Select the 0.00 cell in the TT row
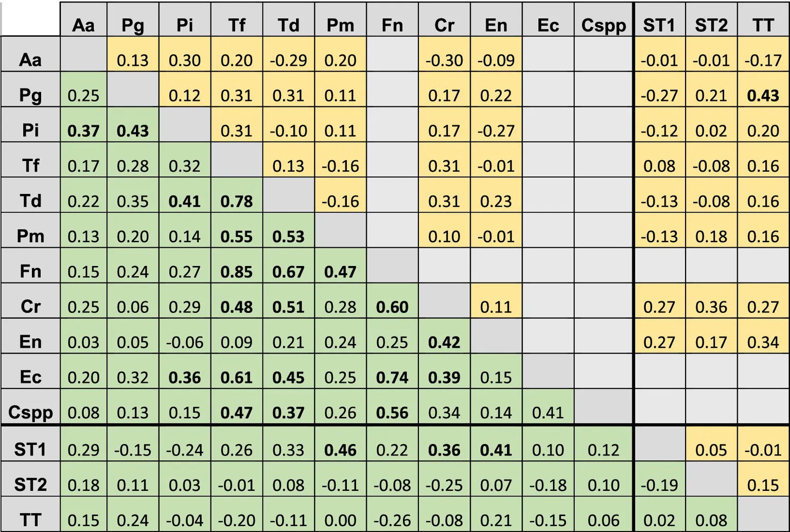790x532 pixels. (340, 520)
